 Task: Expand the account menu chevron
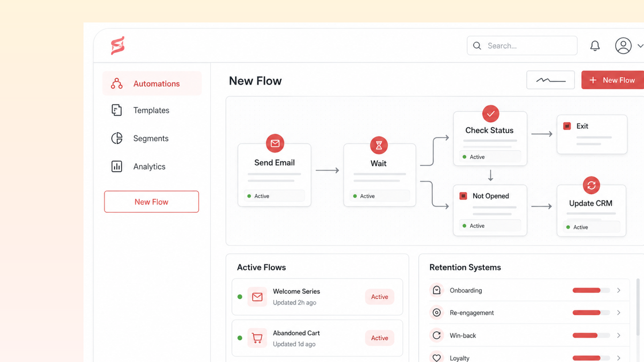point(640,46)
